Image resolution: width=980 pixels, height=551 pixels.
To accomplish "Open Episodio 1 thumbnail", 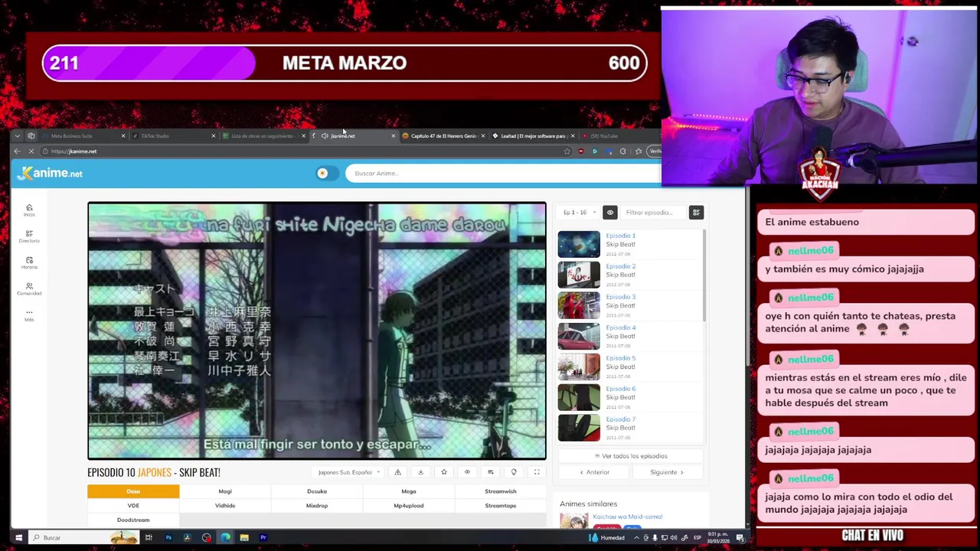I will [579, 244].
